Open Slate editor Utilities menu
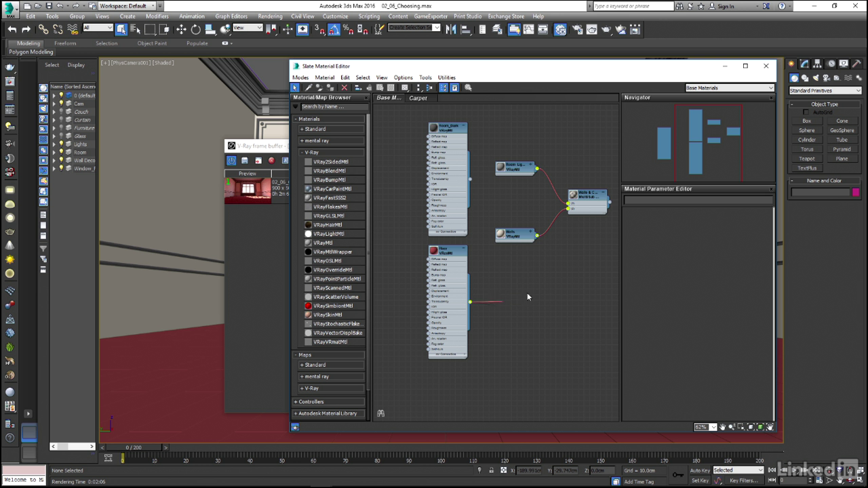 click(x=447, y=77)
